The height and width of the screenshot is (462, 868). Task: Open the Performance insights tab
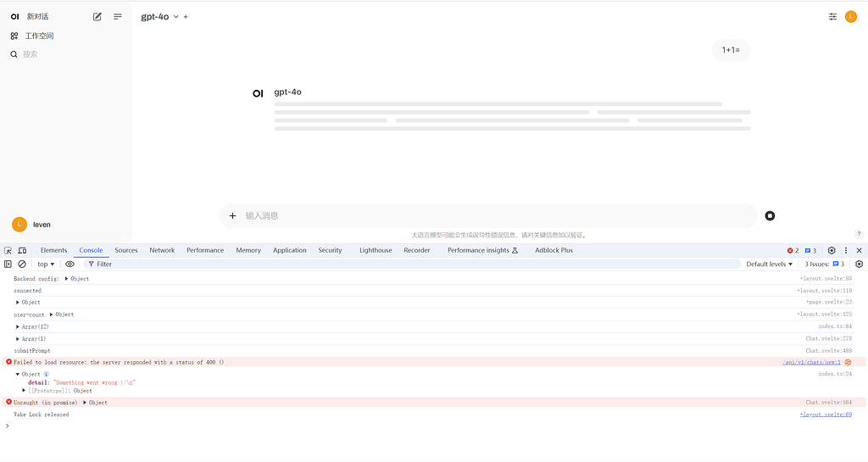482,251
